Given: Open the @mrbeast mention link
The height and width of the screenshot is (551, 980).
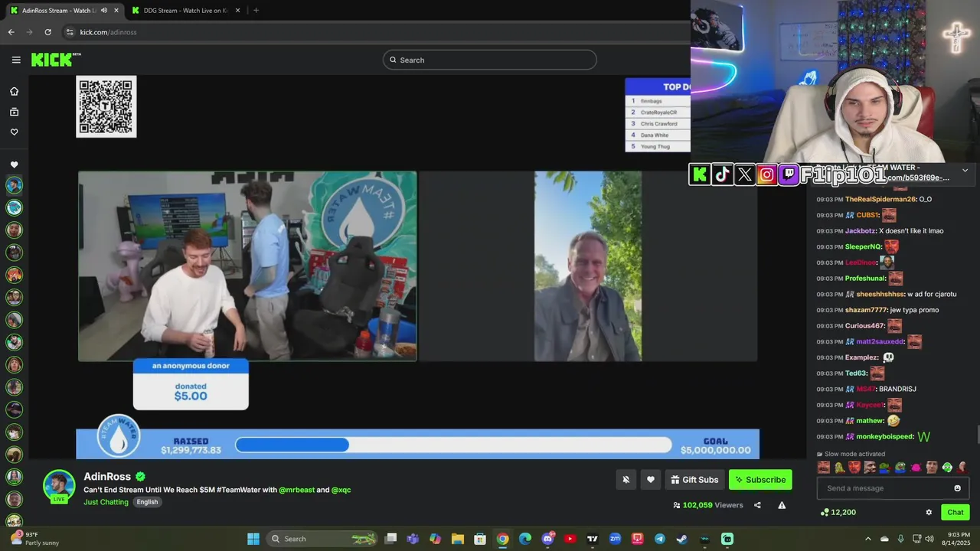Looking at the screenshot, I should (296, 490).
